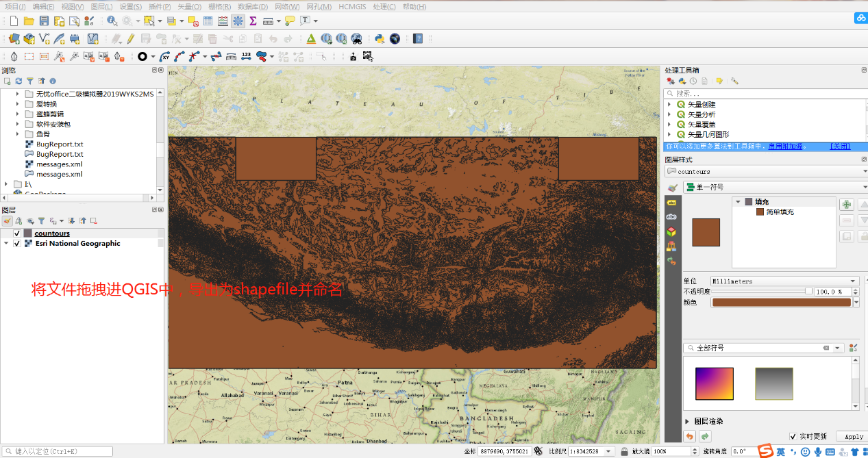This screenshot has width=868, height=458.
Task: Open the Python console icon
Action: [380, 39]
